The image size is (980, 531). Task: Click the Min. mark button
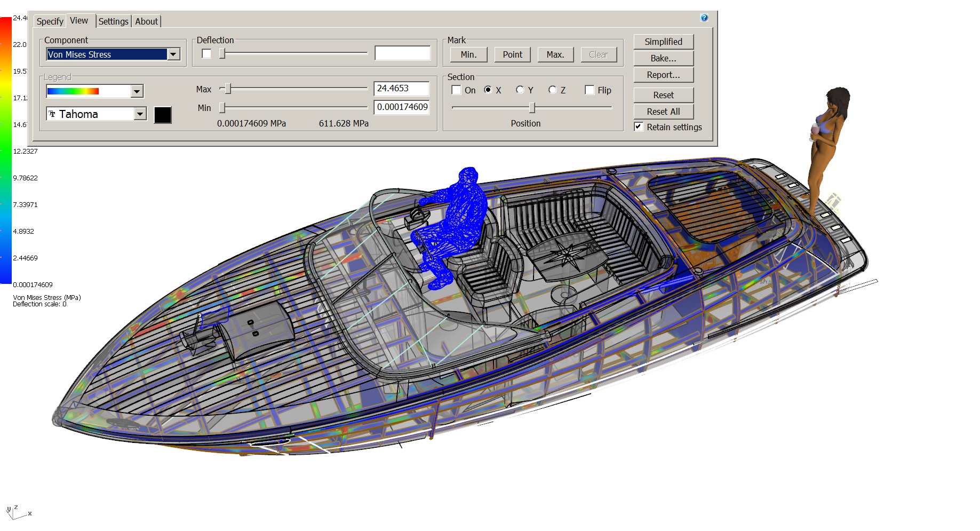click(468, 54)
